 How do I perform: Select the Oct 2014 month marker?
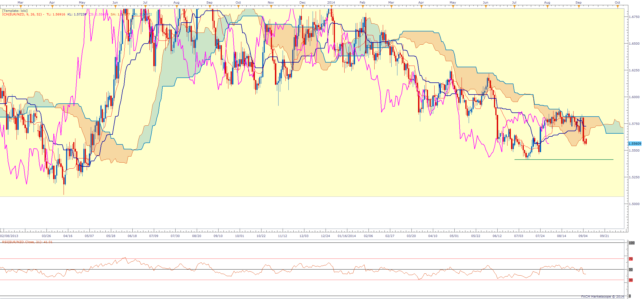618,2
